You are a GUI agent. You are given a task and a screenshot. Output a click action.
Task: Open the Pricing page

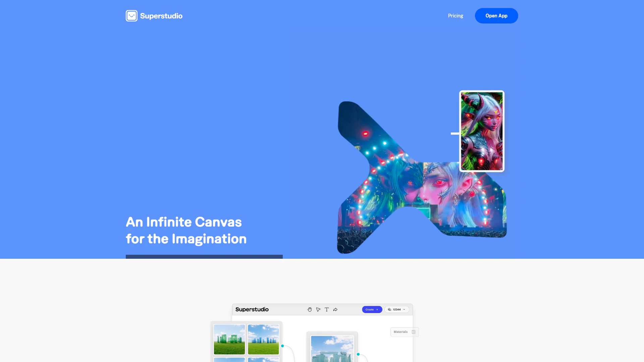[455, 16]
